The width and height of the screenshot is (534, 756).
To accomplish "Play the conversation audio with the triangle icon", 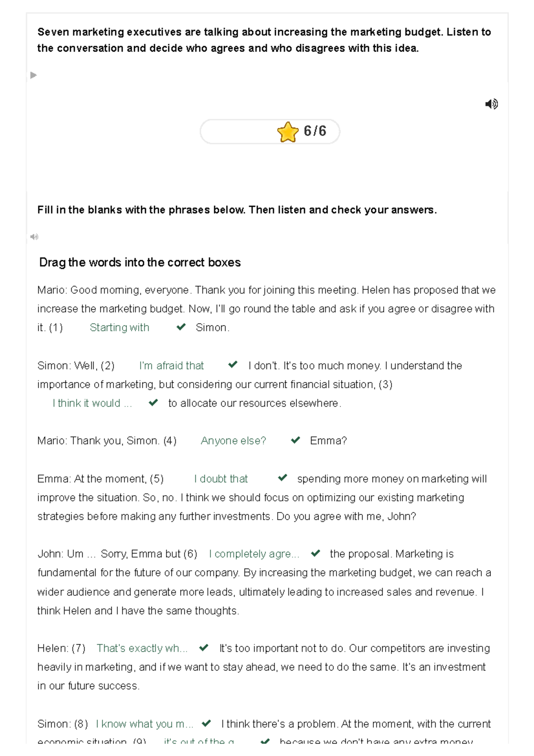I will point(33,75).
